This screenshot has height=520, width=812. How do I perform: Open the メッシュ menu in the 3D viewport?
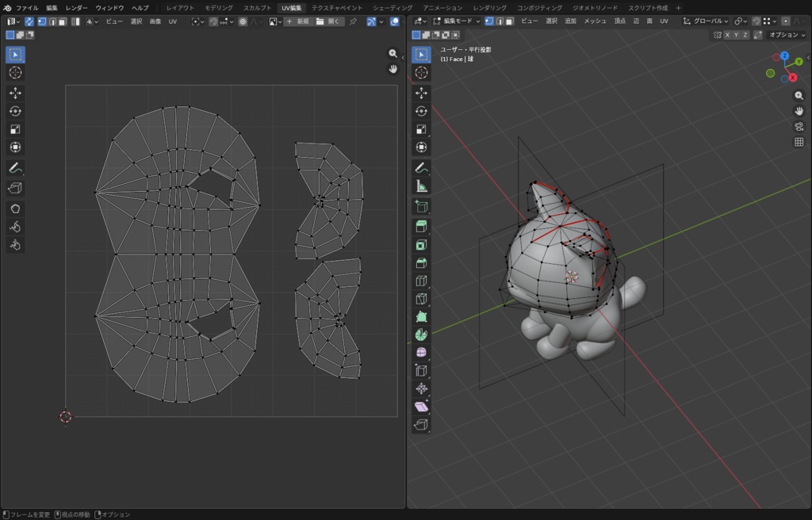click(x=595, y=21)
